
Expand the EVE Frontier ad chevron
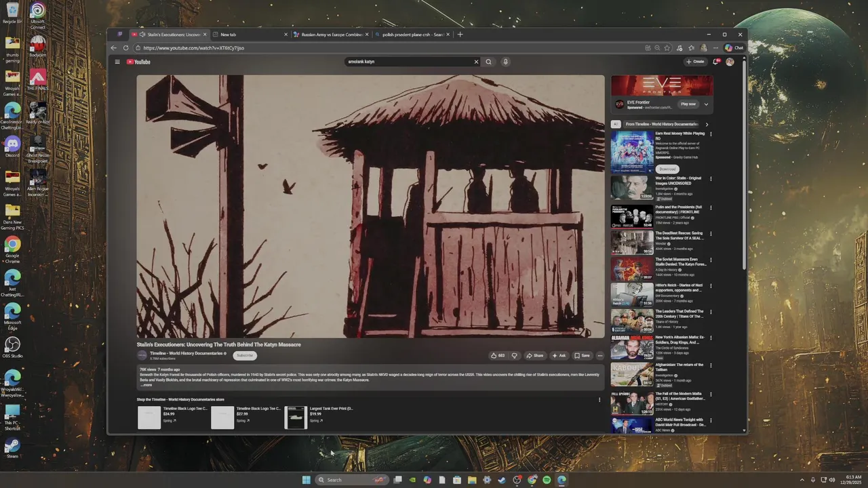[x=706, y=104]
